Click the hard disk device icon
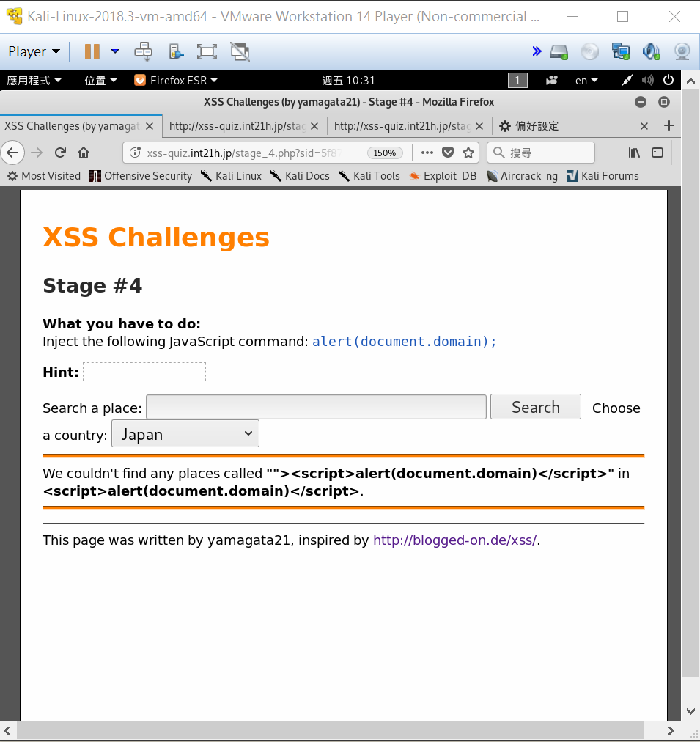Image resolution: width=700 pixels, height=742 pixels. point(559,51)
